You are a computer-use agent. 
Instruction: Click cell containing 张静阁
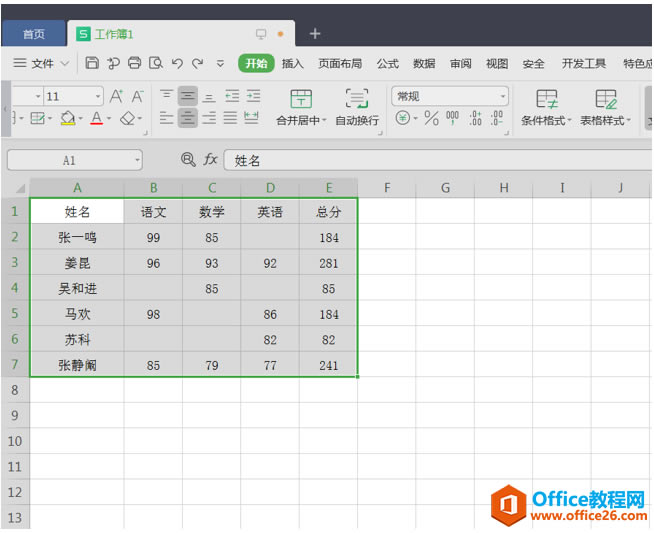[x=77, y=365]
